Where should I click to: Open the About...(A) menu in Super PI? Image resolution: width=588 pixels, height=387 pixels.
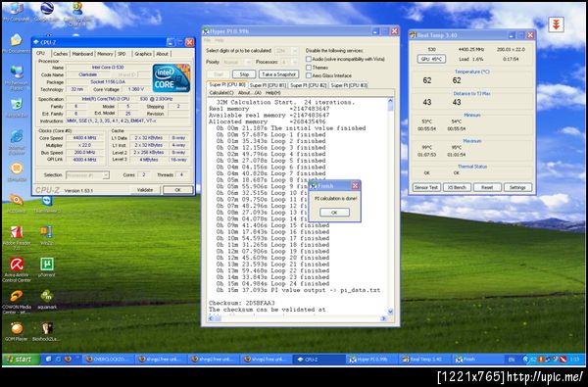pyautogui.click(x=249, y=93)
